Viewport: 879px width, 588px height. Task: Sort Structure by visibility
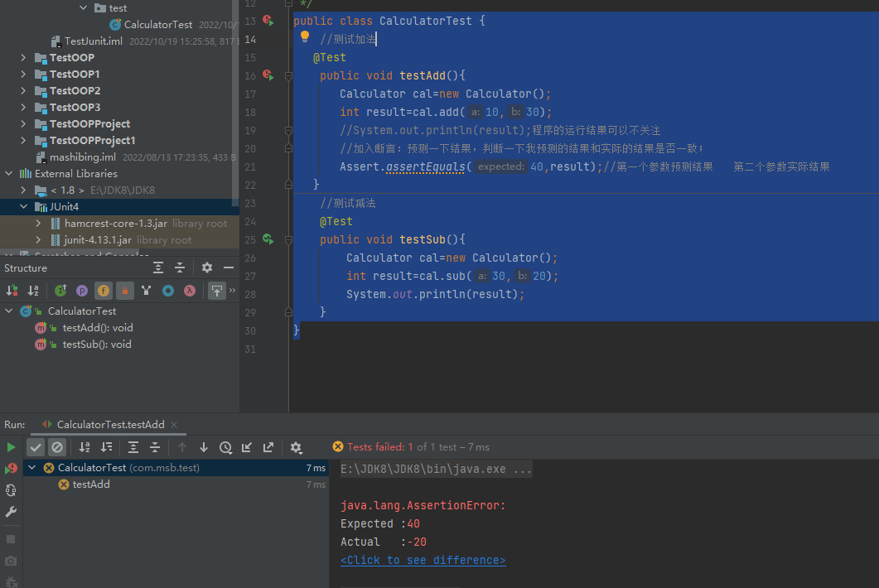12,291
